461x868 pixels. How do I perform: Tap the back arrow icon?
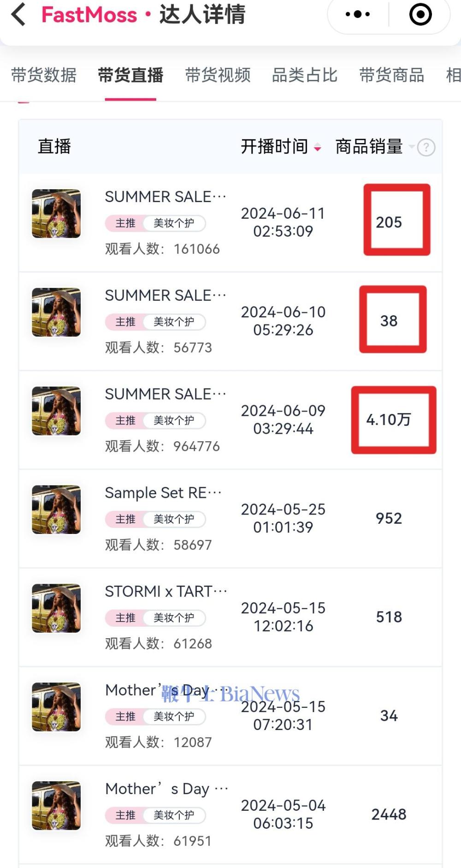18,14
